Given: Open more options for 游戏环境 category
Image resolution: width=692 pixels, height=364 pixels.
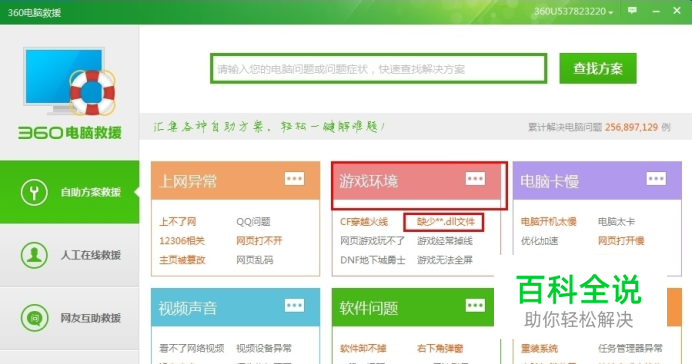Looking at the screenshot, I should click(475, 179).
